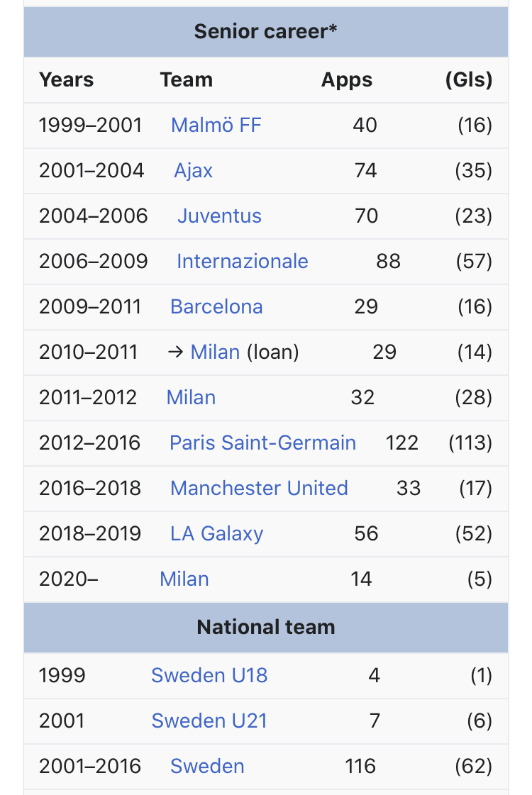Follow the Paris Saint-Germain link
Image resolution: width=532 pixels, height=795 pixels.
(x=262, y=443)
